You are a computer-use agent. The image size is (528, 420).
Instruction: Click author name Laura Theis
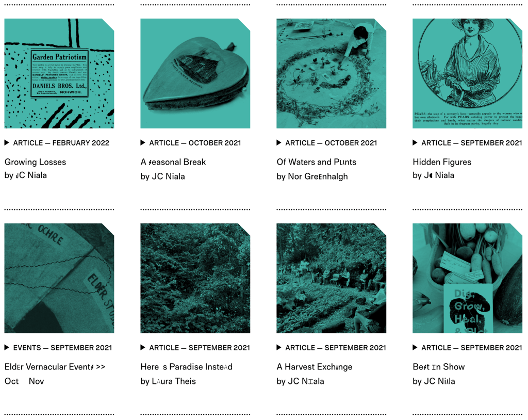[x=174, y=381]
